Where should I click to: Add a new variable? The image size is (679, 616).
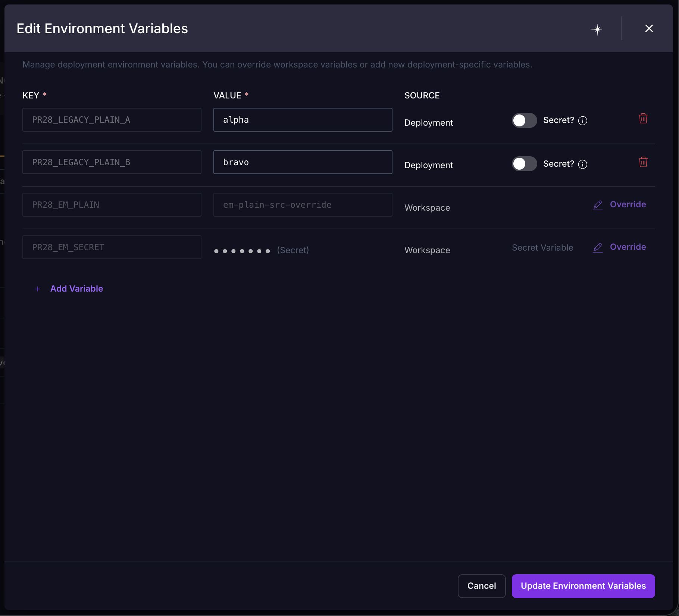click(69, 289)
